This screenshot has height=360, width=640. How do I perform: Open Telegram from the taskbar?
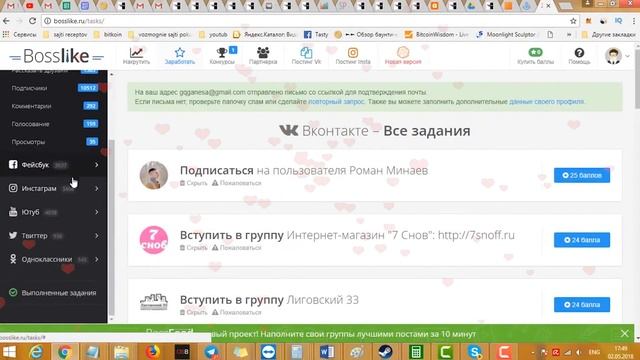tap(211, 352)
